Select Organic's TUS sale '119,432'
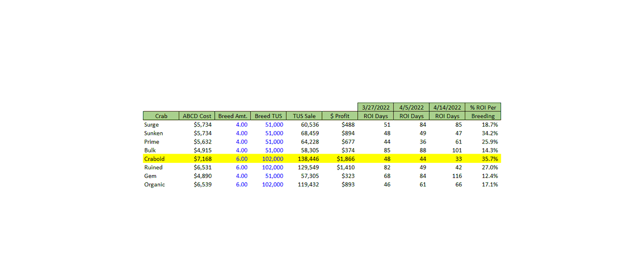The width and height of the screenshot is (644, 274). [308, 185]
